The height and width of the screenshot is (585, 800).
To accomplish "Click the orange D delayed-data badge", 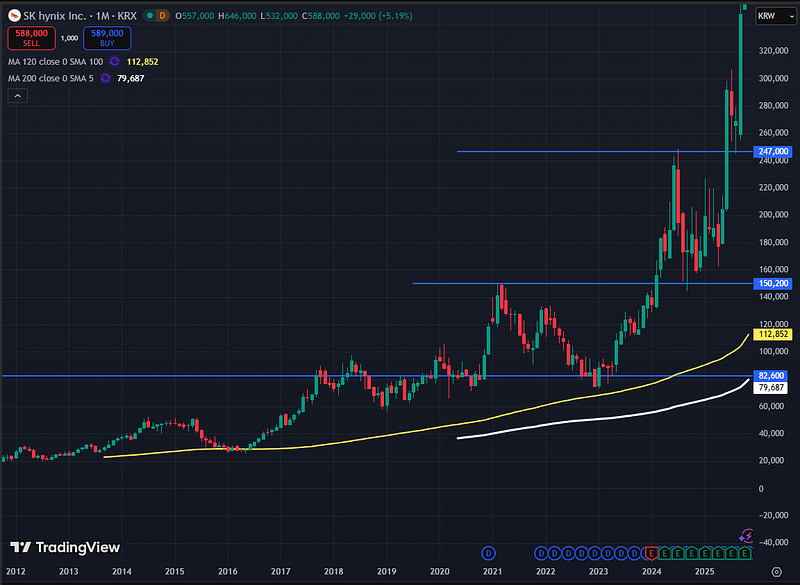I will pyautogui.click(x=162, y=16).
